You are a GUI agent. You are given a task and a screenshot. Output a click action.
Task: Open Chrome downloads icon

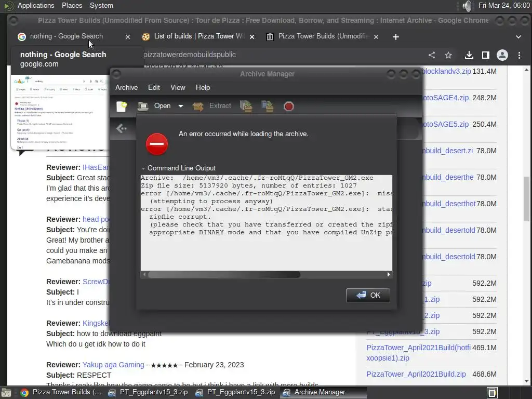(469, 55)
